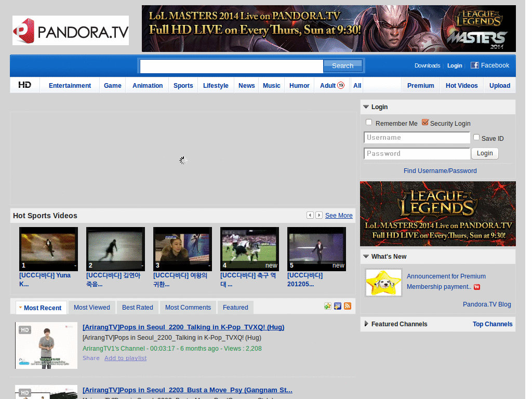
Task: Collapse the Login panel triangle
Action: [366, 107]
